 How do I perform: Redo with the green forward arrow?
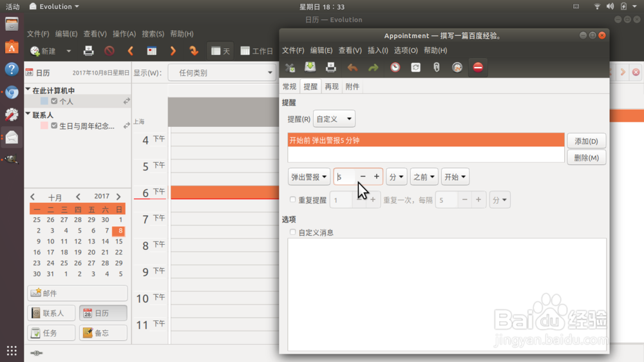coord(373,68)
